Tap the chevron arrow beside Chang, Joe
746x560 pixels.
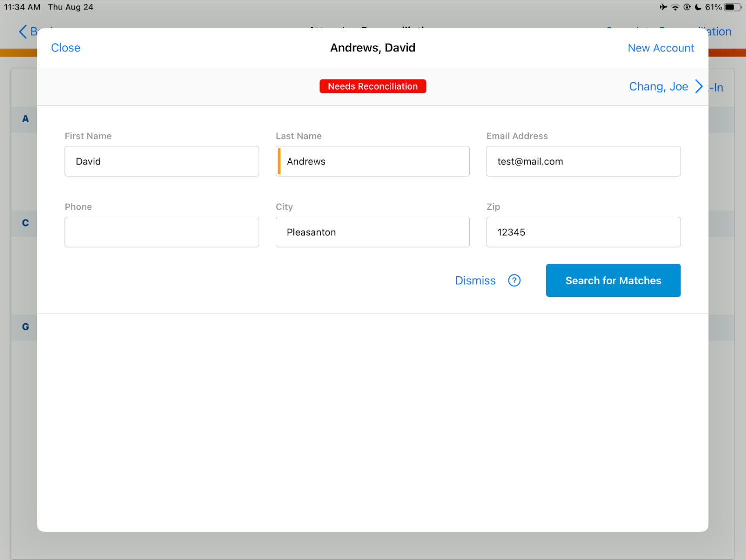pos(699,87)
